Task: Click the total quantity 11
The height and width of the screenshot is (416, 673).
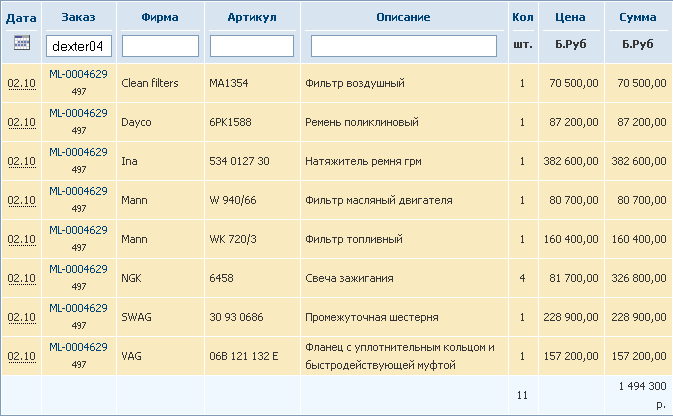Action: (522, 395)
